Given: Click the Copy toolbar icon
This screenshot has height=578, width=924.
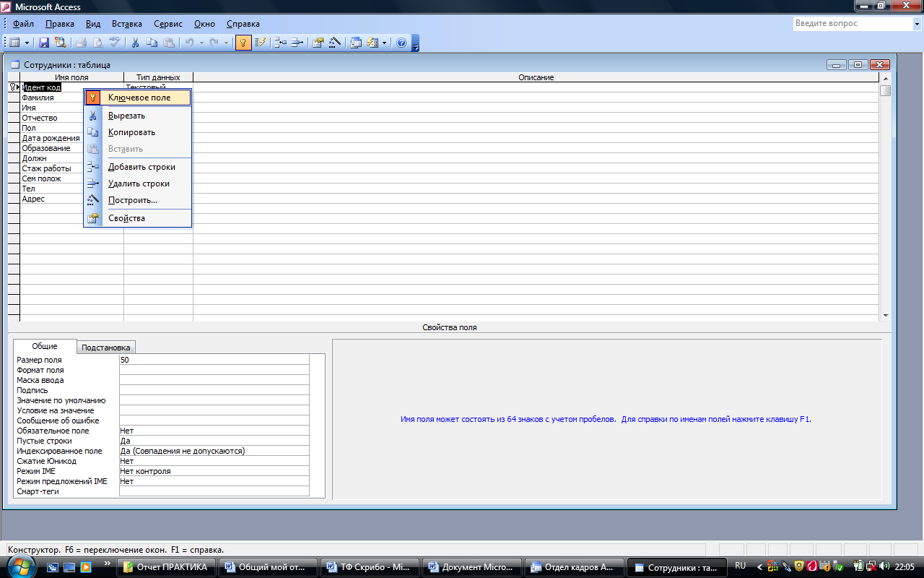Looking at the screenshot, I should pos(152,43).
